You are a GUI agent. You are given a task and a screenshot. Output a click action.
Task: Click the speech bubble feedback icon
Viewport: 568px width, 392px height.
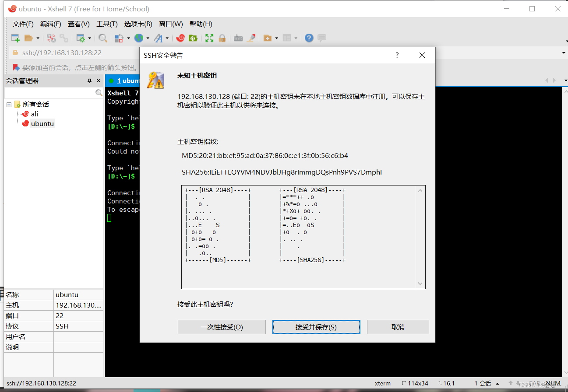click(x=322, y=38)
